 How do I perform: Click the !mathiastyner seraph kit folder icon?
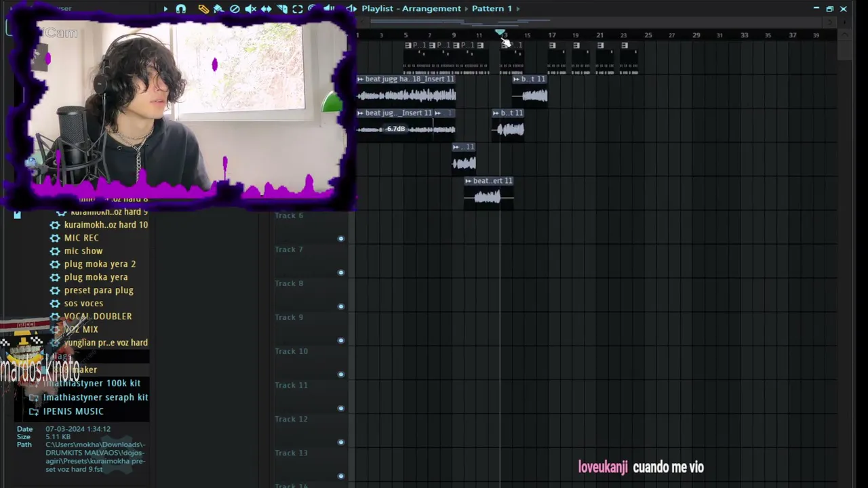click(33, 397)
